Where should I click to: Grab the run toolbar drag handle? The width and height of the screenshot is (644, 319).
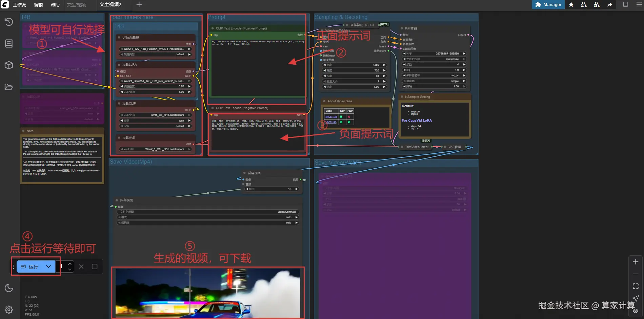pyautogui.click(x=14, y=267)
